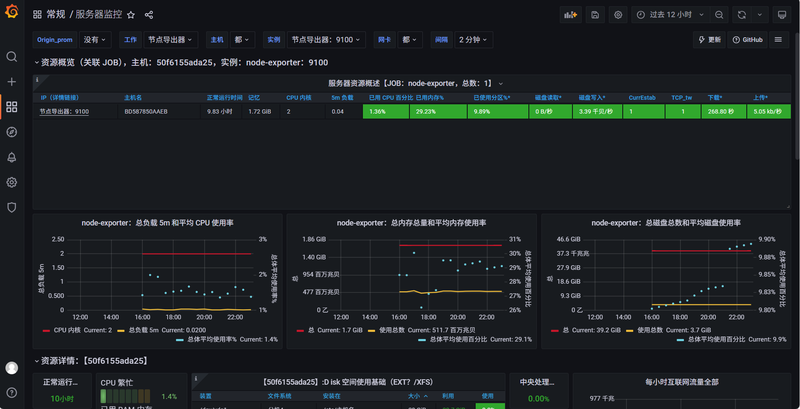Click the 节点导出器: 9100 table link
800x409 pixels.
coord(64,112)
